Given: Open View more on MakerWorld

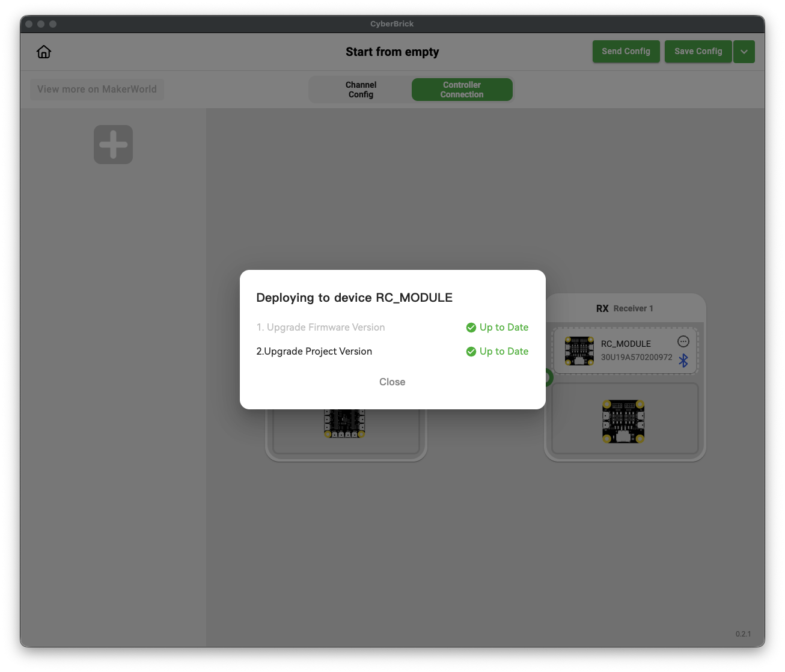Looking at the screenshot, I should click(97, 89).
